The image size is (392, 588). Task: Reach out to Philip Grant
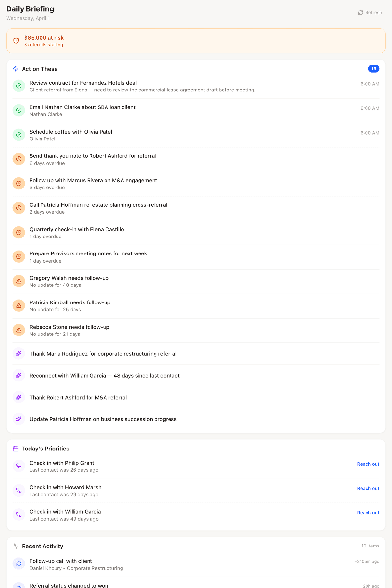point(368,464)
